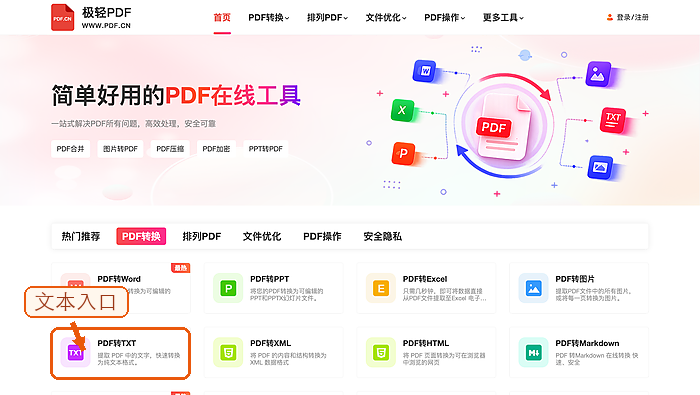Image resolution: width=700 pixels, height=395 pixels.
Task: Click the PDF压缩 quick link button
Action: point(170,149)
